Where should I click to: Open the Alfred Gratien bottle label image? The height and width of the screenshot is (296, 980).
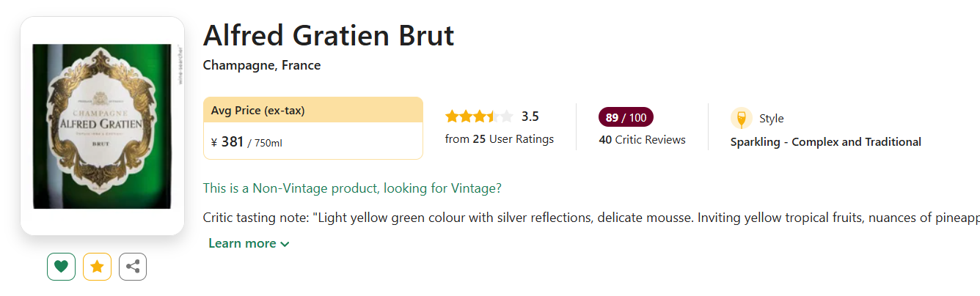coord(102,126)
